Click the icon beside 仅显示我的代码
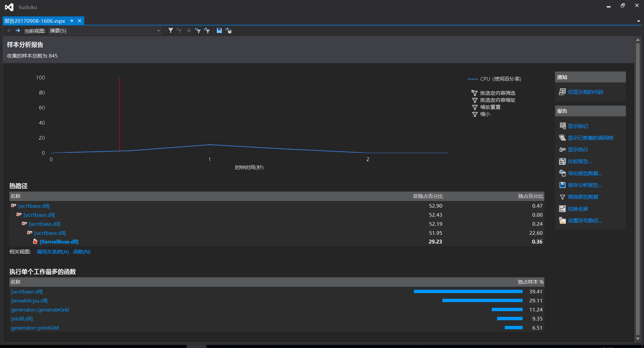644x348 pixels. point(562,92)
